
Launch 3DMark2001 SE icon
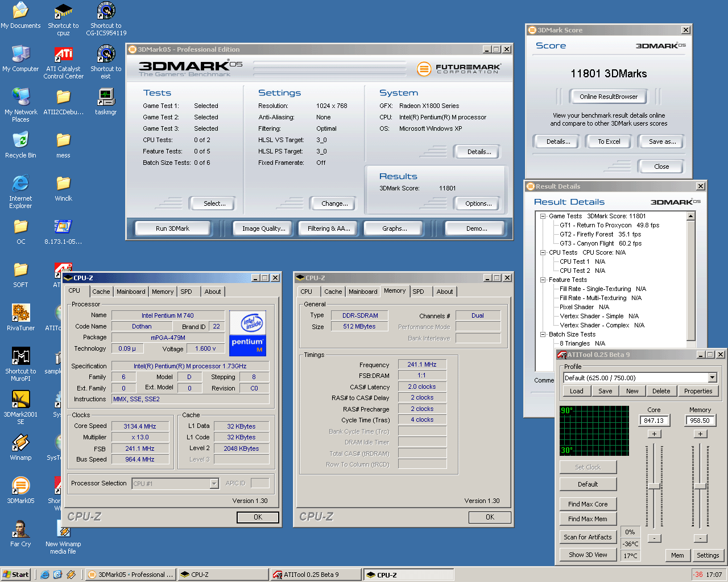click(x=20, y=408)
